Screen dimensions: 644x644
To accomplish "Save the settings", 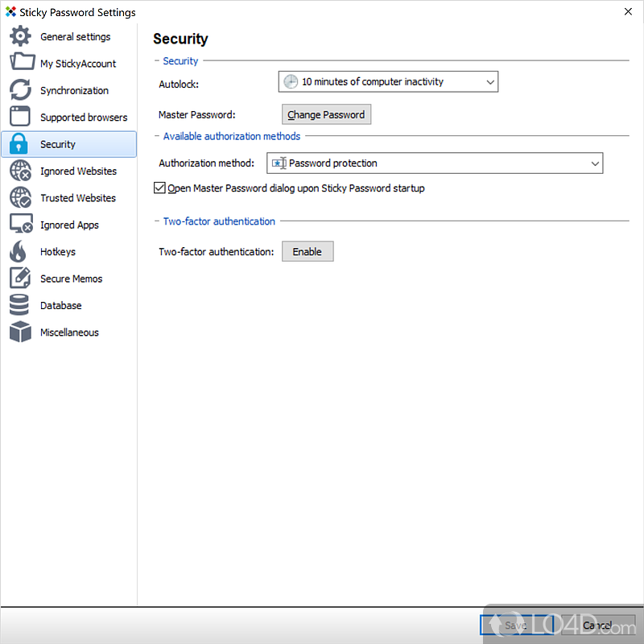I will point(516,625).
